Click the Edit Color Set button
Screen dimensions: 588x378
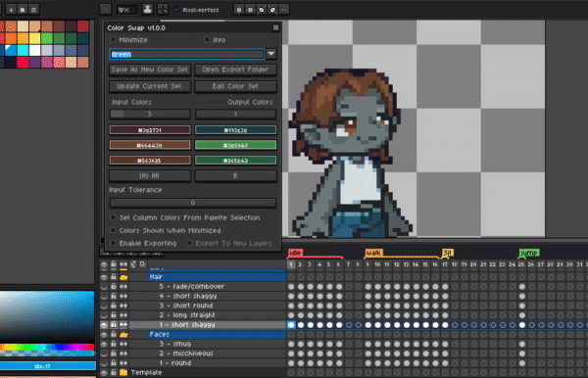tap(235, 86)
